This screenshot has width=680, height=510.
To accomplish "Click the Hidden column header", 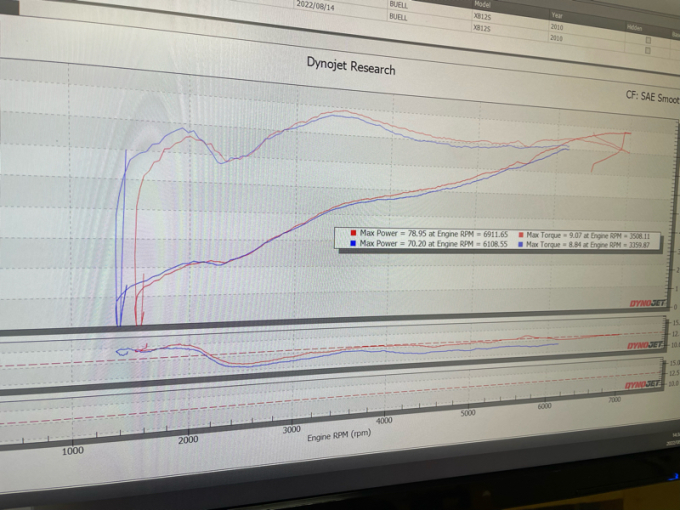I will click(x=634, y=28).
